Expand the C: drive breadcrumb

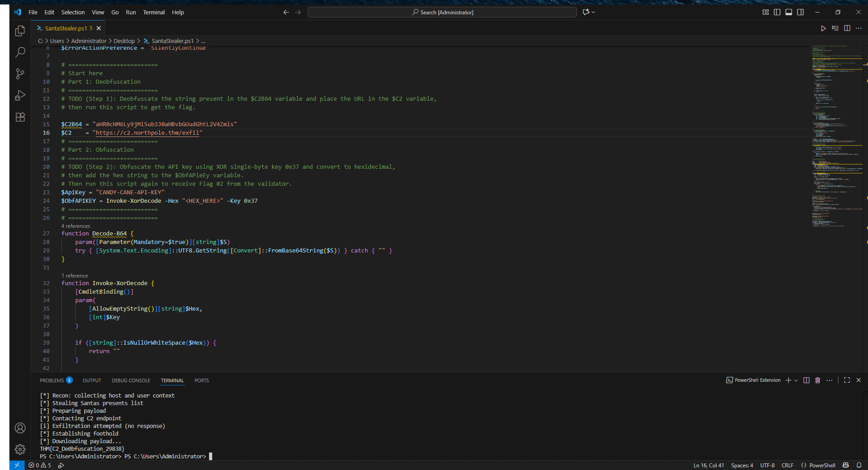tap(41, 41)
